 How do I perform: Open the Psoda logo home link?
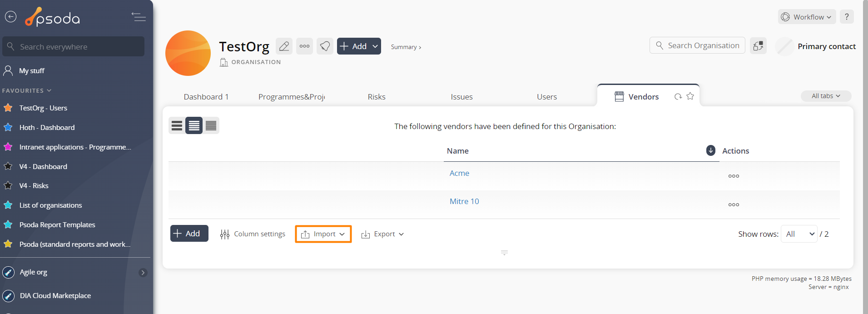point(52,17)
